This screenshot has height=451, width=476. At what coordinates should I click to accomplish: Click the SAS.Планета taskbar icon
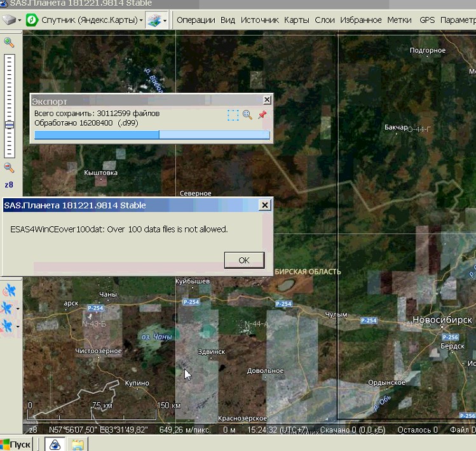55,444
